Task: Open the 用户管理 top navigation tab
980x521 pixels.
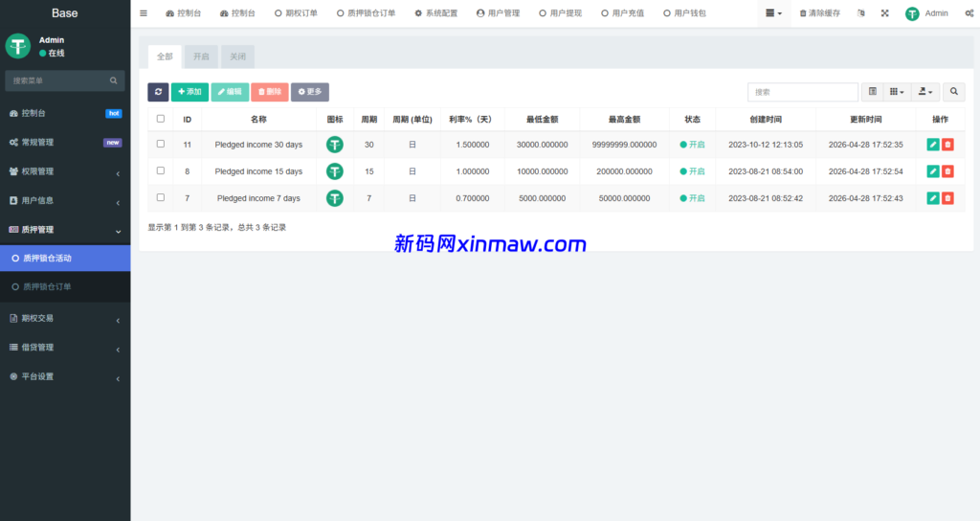Action: [498, 13]
